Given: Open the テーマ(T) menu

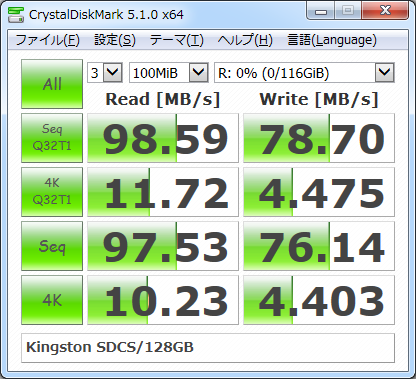Looking at the screenshot, I should [176, 40].
